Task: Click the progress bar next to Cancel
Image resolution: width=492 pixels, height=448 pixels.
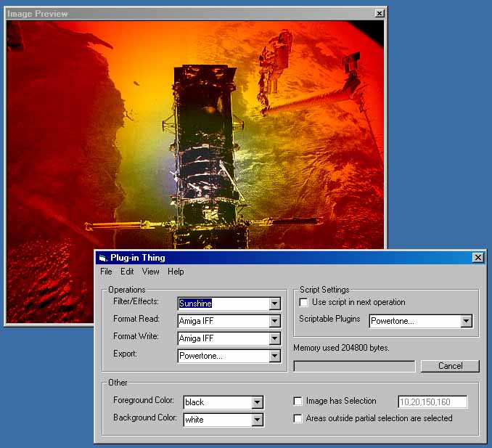Action: [354, 367]
